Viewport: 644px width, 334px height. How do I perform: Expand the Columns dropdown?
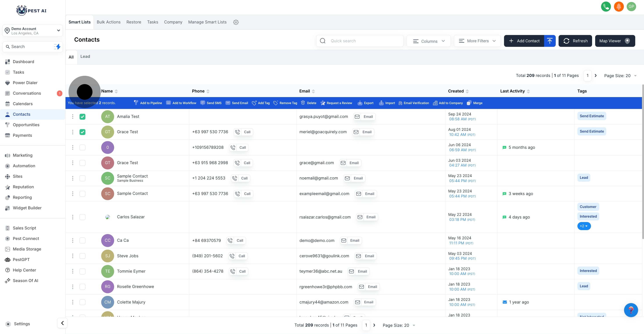click(428, 41)
